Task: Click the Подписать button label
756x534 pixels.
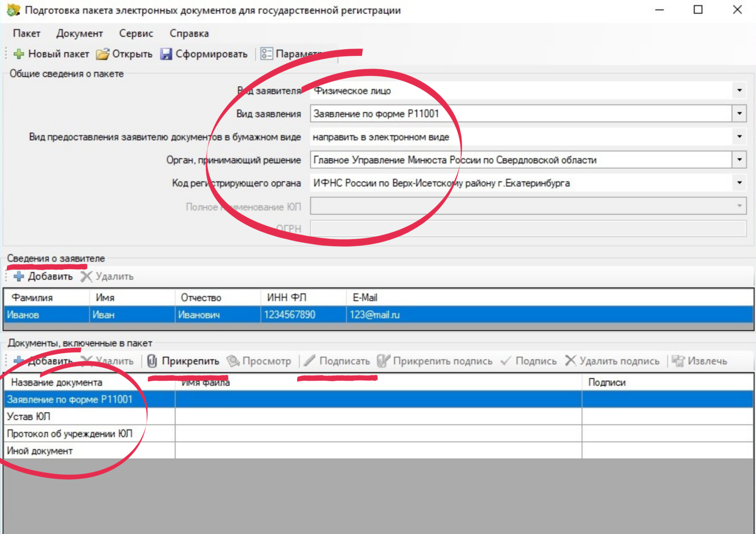Action: pos(344,361)
